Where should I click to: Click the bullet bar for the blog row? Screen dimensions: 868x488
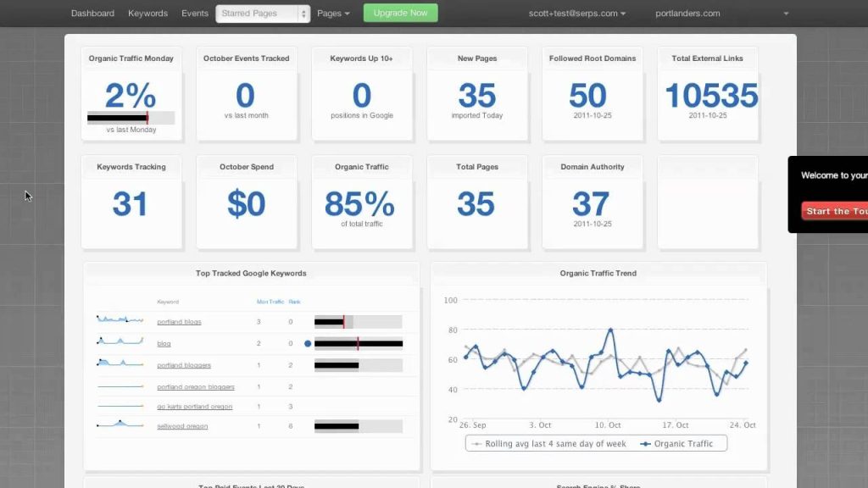(359, 344)
